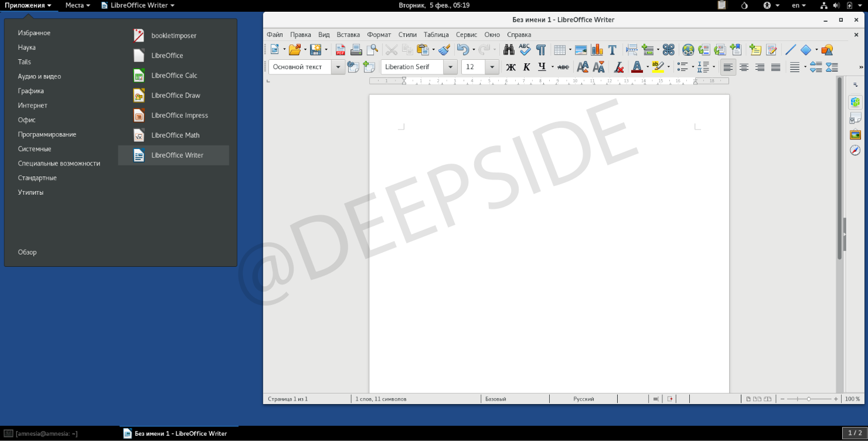Toggle formatting marks (pilcrow) display
Viewport: 868px width, 441px height.
coord(540,50)
